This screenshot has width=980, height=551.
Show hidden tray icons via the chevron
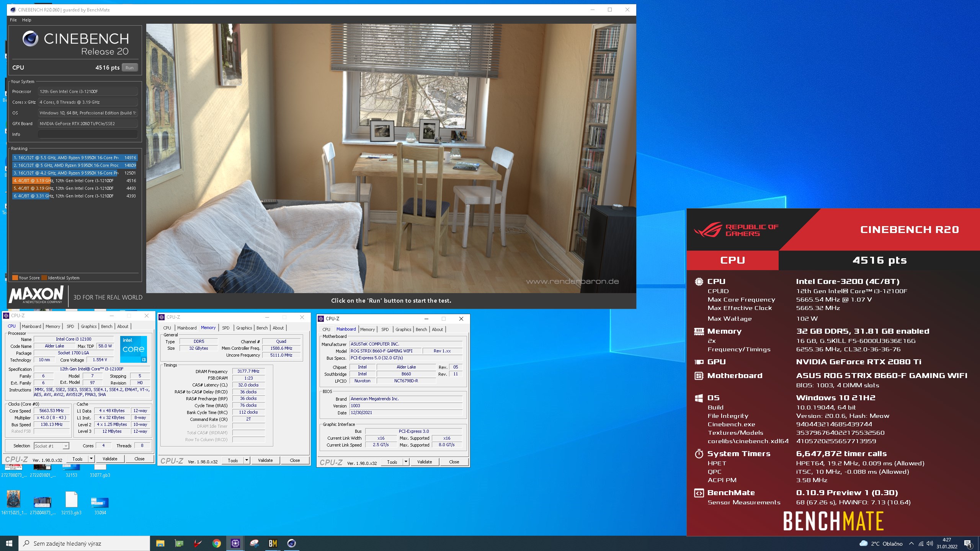tap(911, 543)
